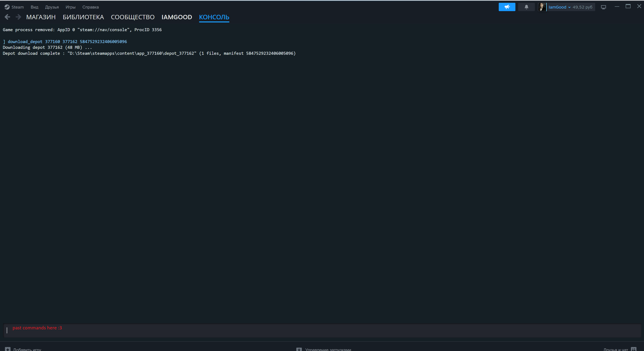This screenshot has height=351, width=644.
Task: Open the downloads manager arrow icon
Action: pos(299,349)
